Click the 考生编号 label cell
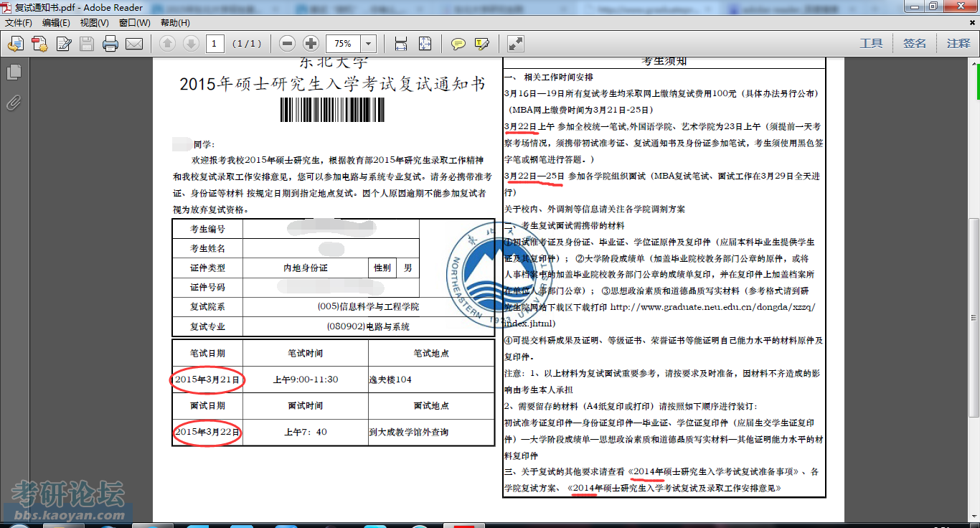 [207, 229]
